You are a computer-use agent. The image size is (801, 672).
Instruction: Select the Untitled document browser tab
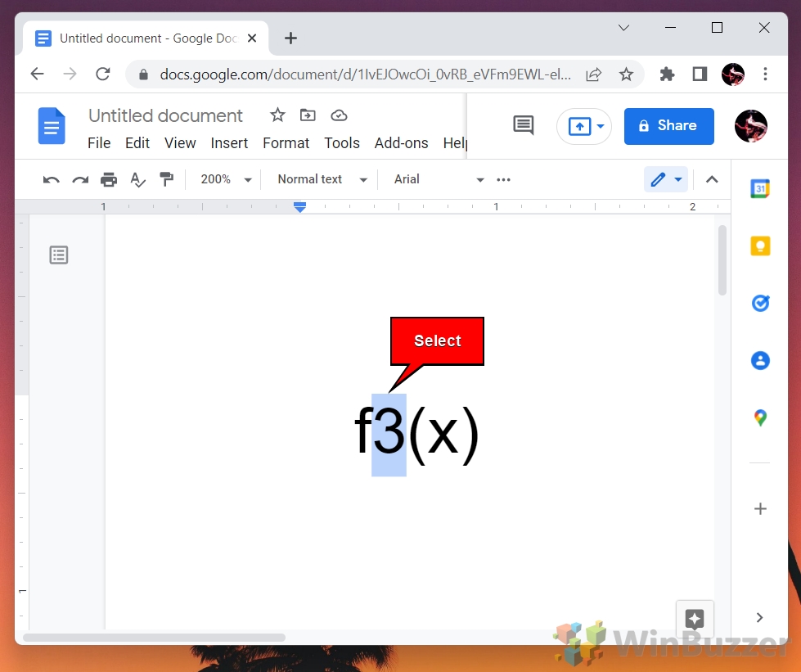click(146, 38)
